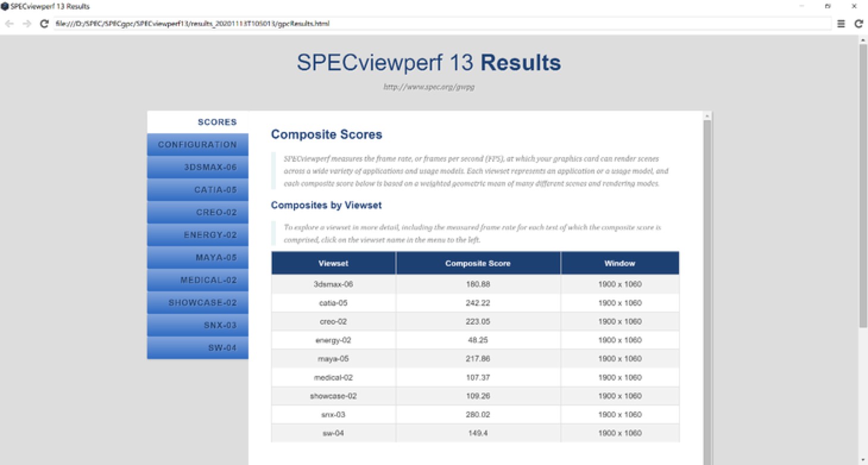This screenshot has width=868, height=465.
Task: Reload page using left refresh icon
Action: 43,24
